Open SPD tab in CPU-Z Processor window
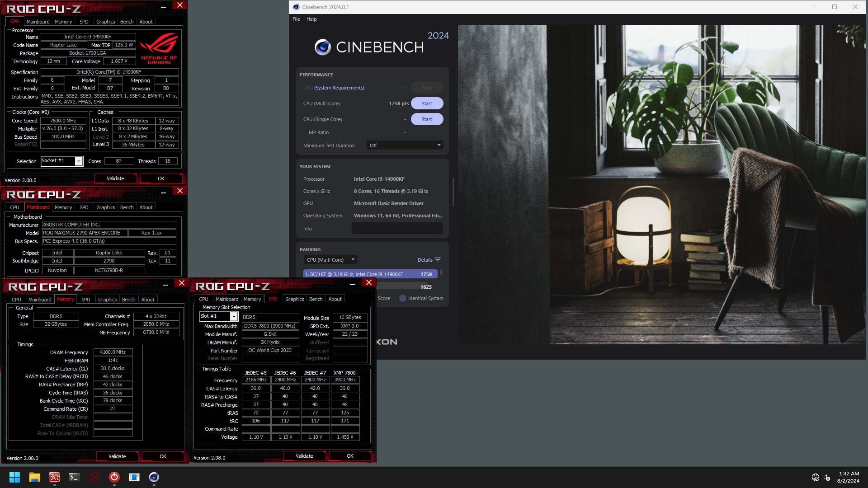868x488 pixels. coord(84,22)
